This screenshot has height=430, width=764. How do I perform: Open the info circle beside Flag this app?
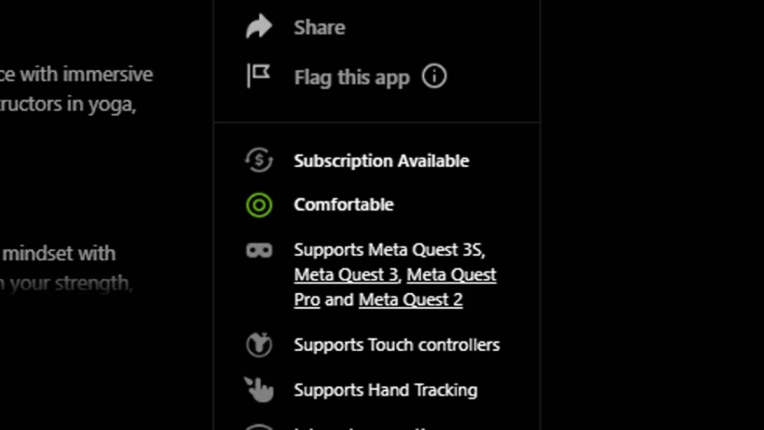click(x=434, y=76)
